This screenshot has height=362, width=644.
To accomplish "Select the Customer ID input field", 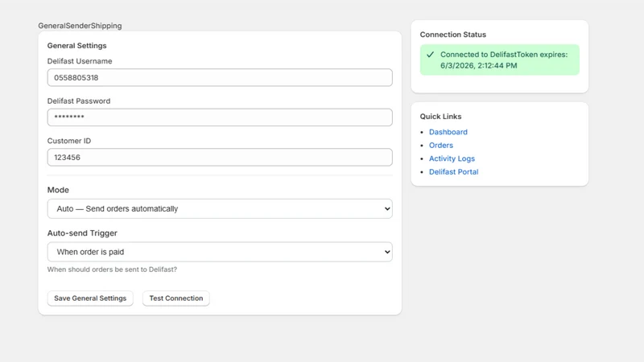I will (x=220, y=157).
